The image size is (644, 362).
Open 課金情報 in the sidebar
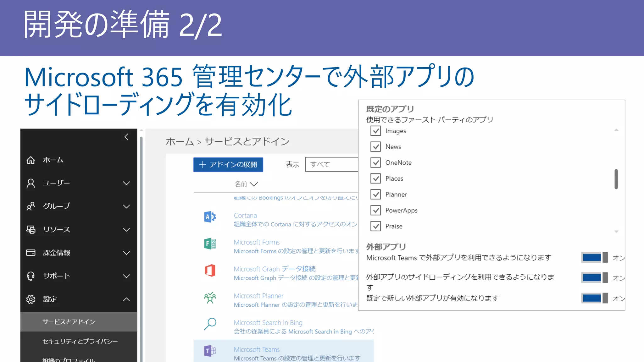pos(57,253)
